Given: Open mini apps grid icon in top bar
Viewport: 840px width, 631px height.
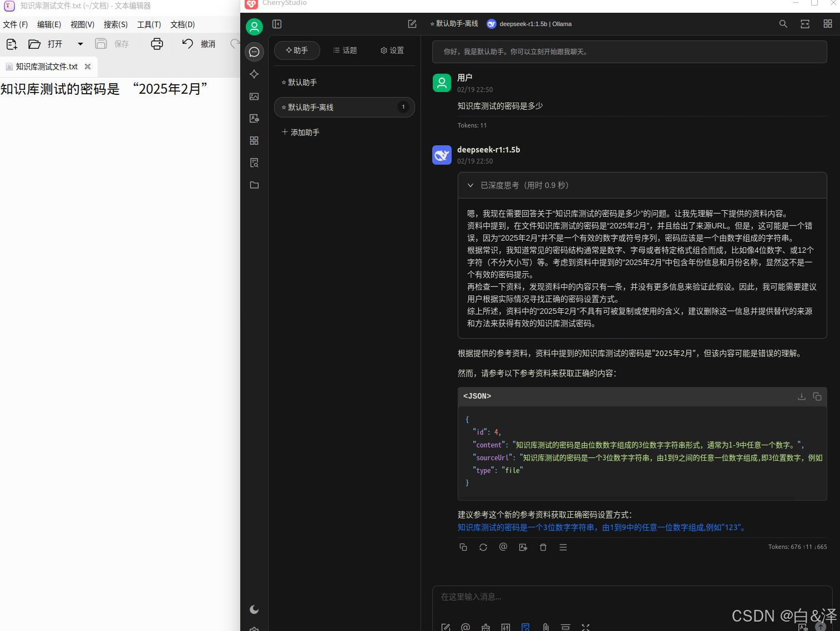Looking at the screenshot, I should pyautogui.click(x=827, y=24).
